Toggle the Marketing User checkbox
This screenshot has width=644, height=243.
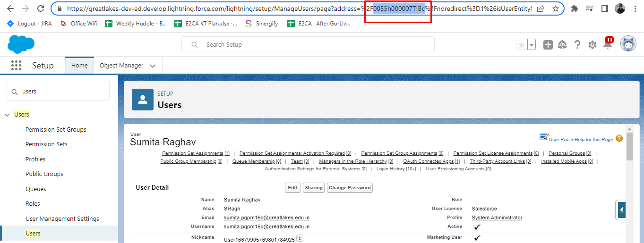tap(477, 238)
